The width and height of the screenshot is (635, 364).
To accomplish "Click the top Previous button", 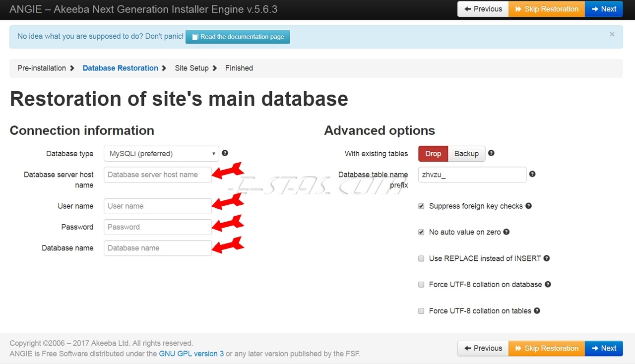I will 483,9.
